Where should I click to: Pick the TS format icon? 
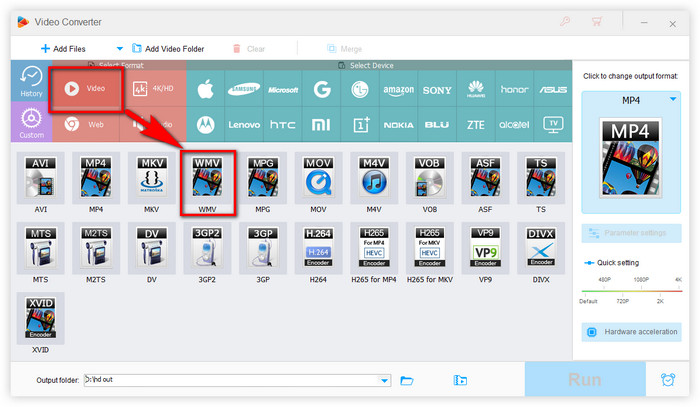(x=541, y=178)
